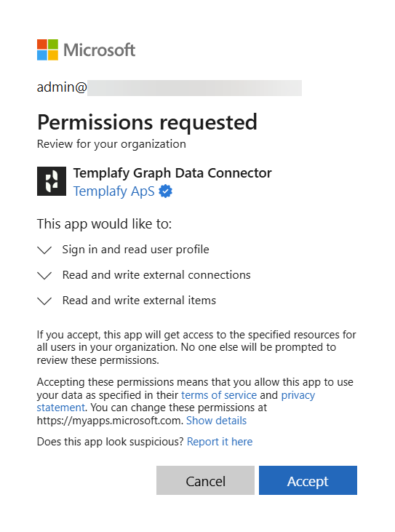This screenshot has height=532, width=395.
Task: Expand the Read and write external items chevron
Action: click(44, 301)
